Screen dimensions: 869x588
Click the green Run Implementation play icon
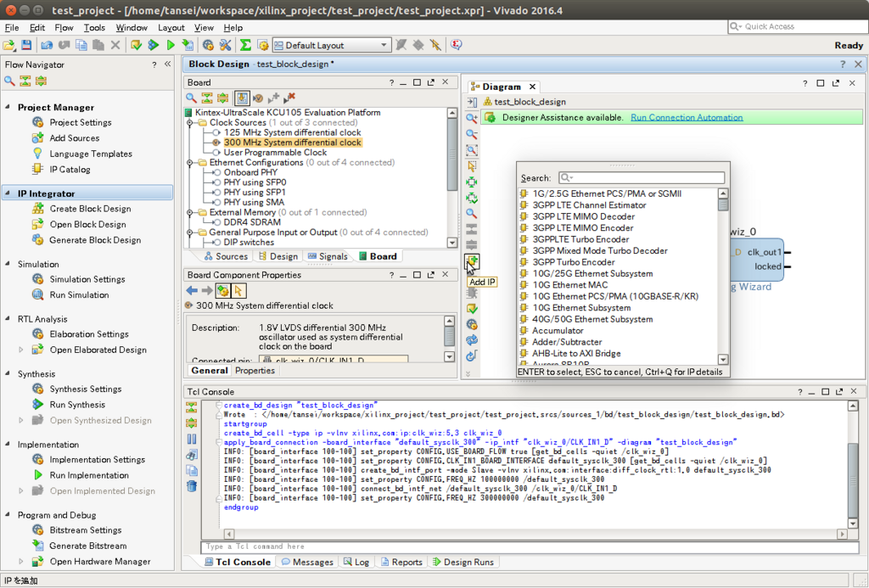171,46
